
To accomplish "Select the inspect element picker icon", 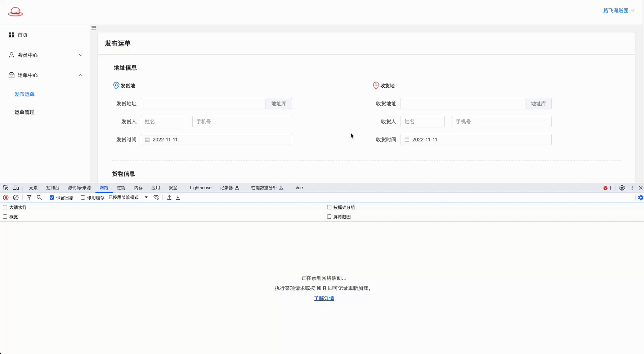I will point(6,188).
